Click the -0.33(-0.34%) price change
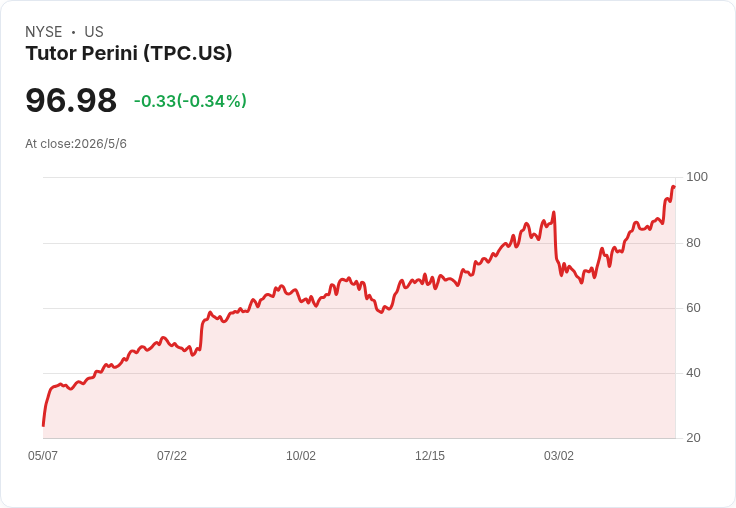Image resolution: width=736 pixels, height=508 pixels. (x=190, y=101)
